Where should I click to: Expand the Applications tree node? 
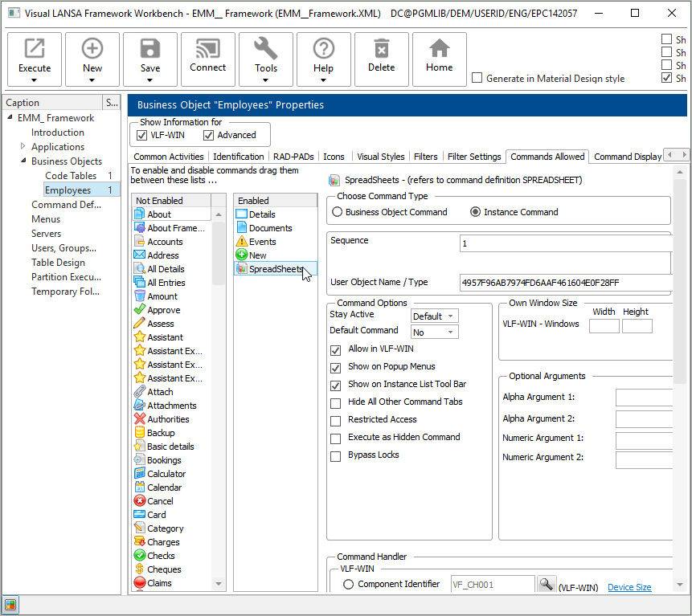pyautogui.click(x=23, y=146)
